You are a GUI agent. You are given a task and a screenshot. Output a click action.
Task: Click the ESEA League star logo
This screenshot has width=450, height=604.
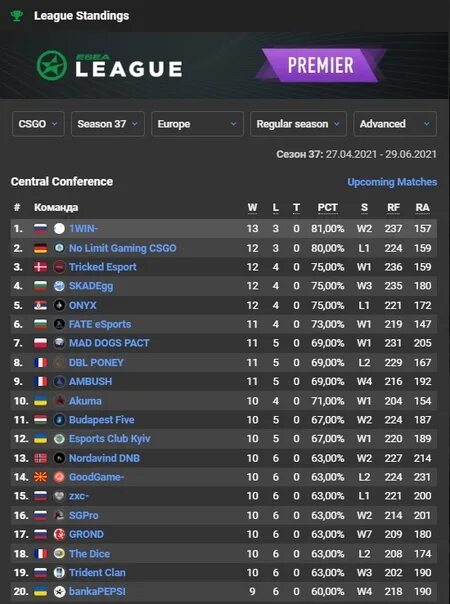(x=52, y=65)
